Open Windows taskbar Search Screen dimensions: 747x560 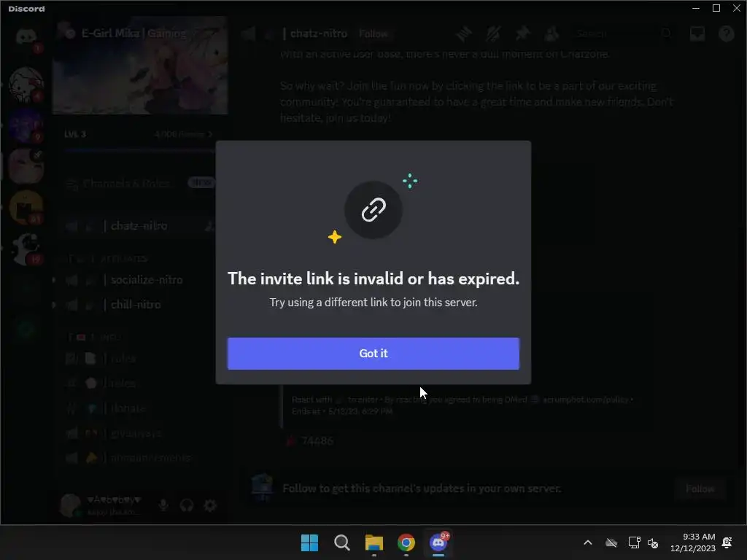(341, 542)
